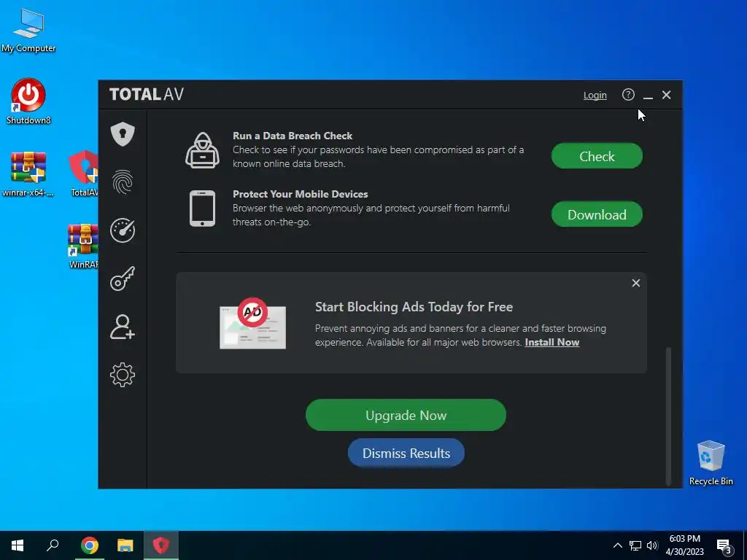
Task: Open the taskbar clock and date
Action: click(x=684, y=545)
